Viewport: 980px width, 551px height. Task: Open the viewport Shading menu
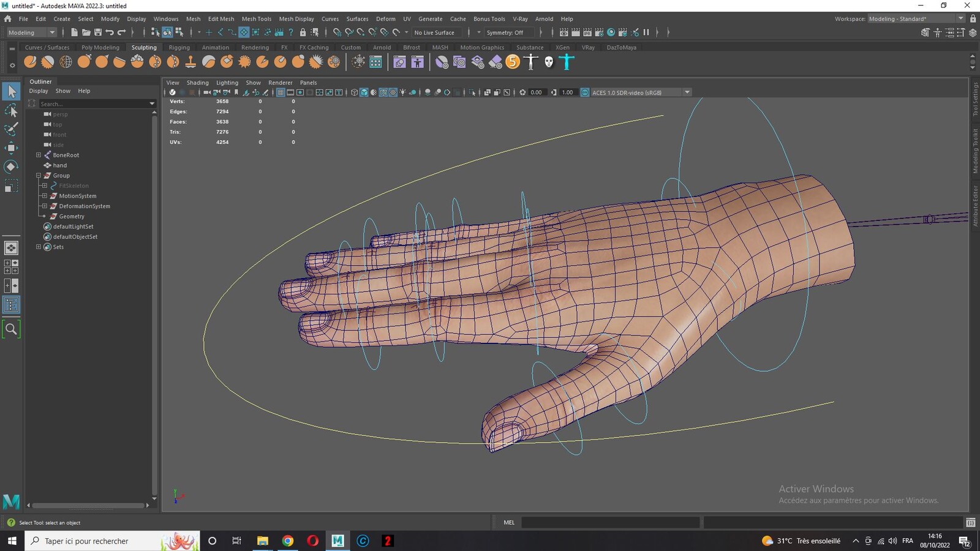click(197, 83)
